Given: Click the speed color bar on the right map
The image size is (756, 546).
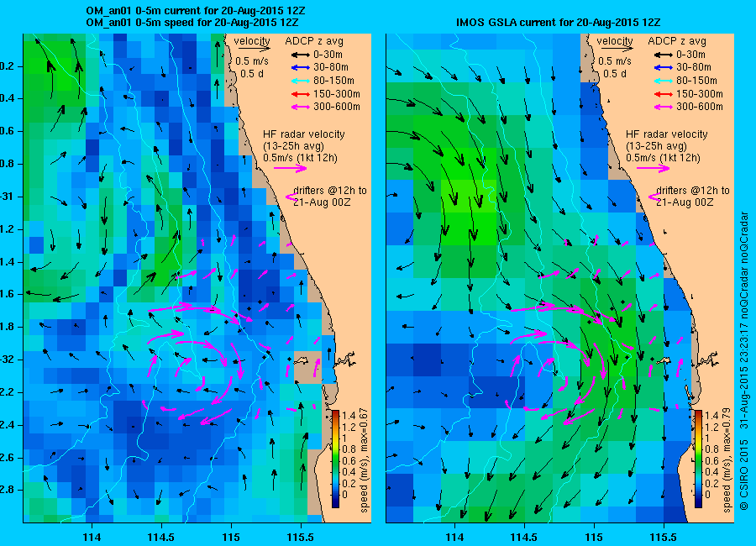Looking at the screenshot, I should 699,459.
